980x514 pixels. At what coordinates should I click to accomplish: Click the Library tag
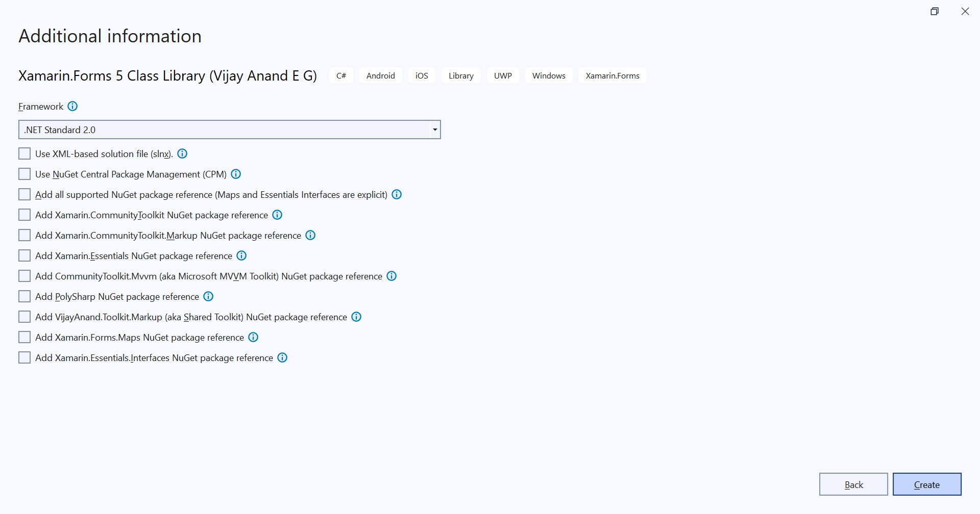click(x=461, y=75)
